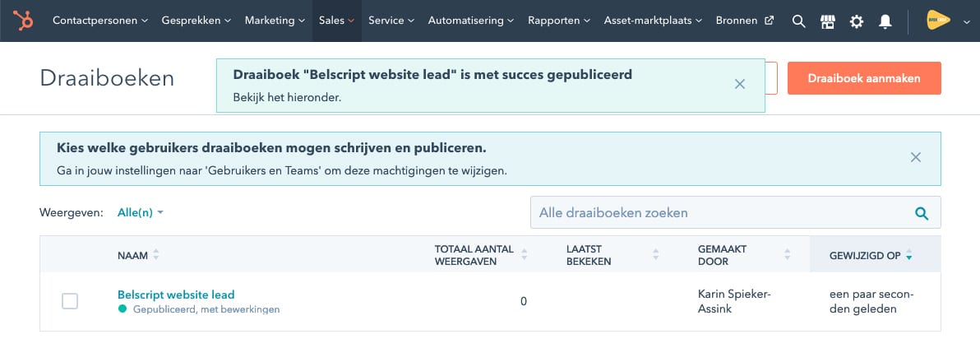Image resolution: width=980 pixels, height=348 pixels.
Task: Click the Naam column header
Action: 132,255
